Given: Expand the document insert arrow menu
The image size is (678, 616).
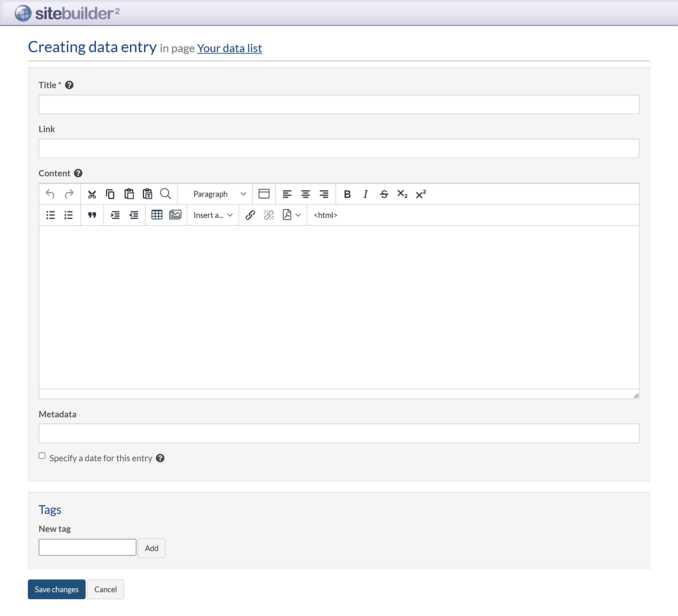Looking at the screenshot, I should pos(298,215).
